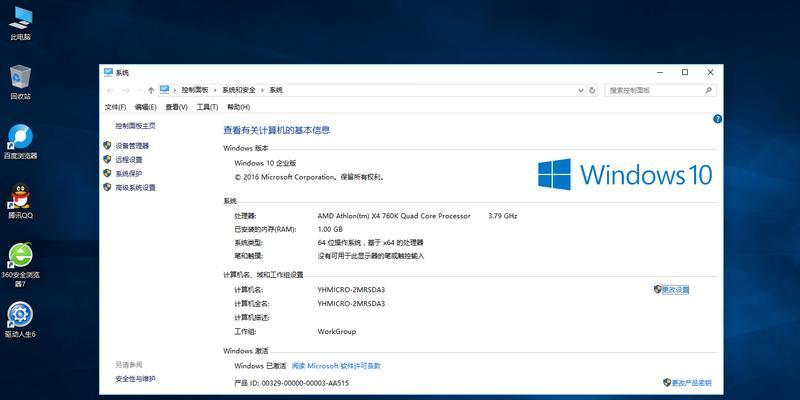The width and height of the screenshot is (800, 400).
Task: Open 系统保护 link
Action: (129, 173)
